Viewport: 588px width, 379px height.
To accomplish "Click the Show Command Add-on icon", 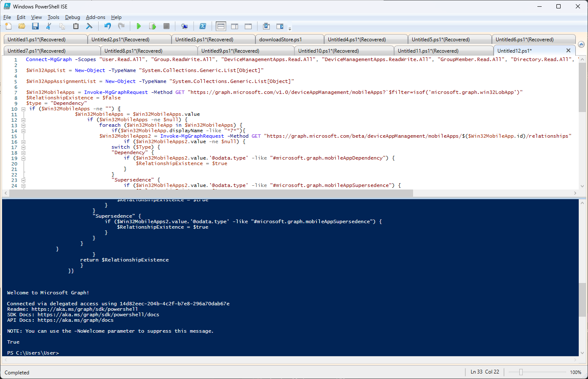I will 280,26.
